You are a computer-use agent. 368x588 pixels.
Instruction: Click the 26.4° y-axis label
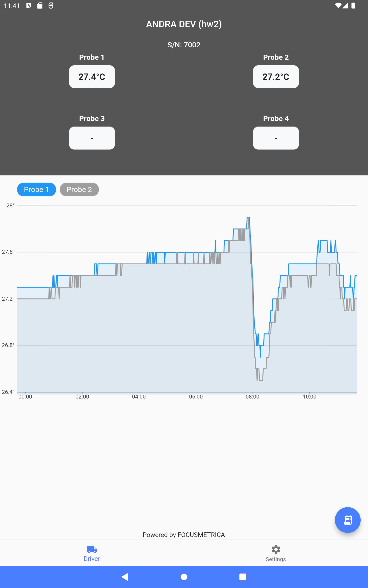pyautogui.click(x=8, y=392)
